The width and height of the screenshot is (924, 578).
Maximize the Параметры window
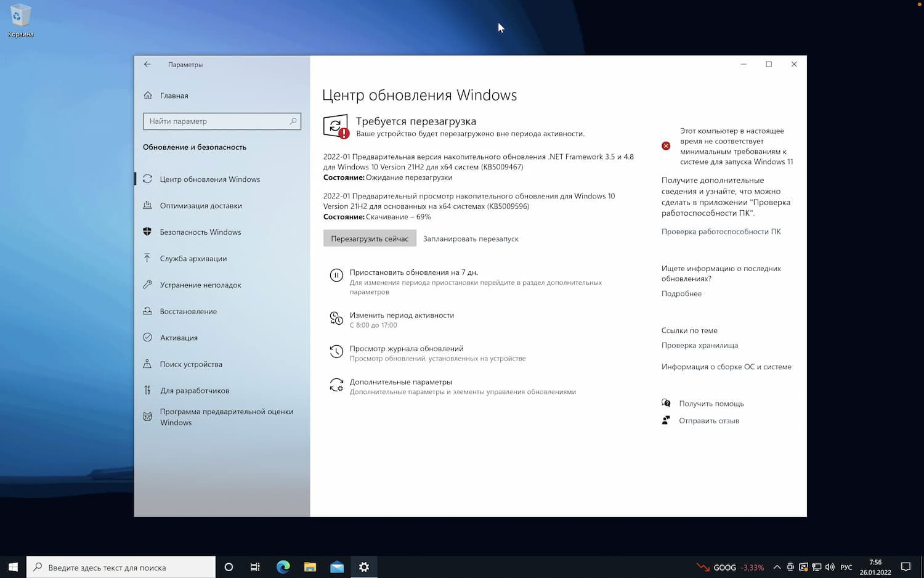(769, 64)
